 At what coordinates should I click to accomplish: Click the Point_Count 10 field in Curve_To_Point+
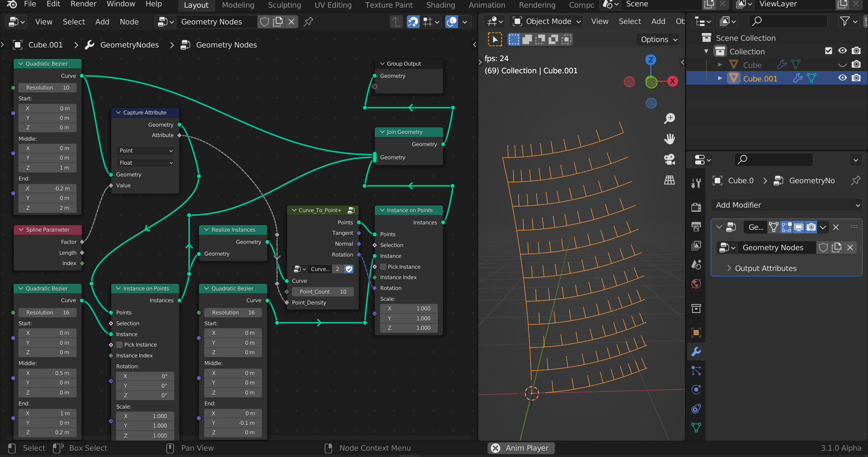tap(323, 292)
